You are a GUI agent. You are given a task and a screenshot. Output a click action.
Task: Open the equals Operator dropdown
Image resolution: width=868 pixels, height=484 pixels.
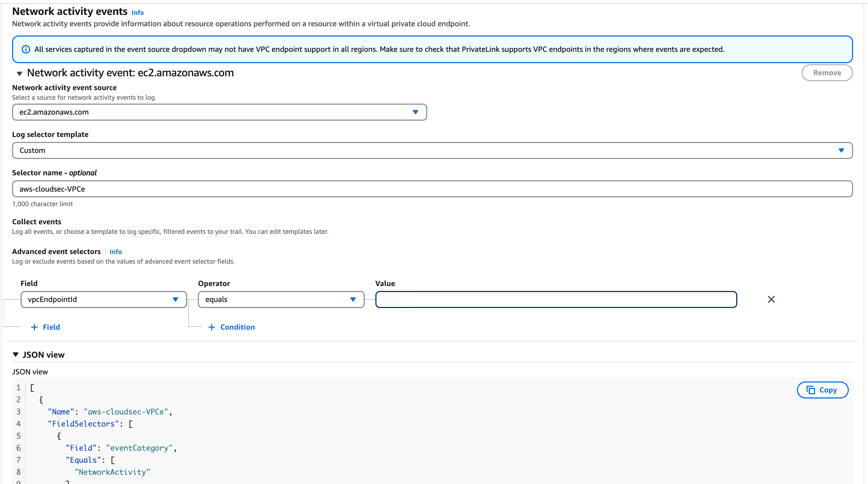pyautogui.click(x=281, y=299)
